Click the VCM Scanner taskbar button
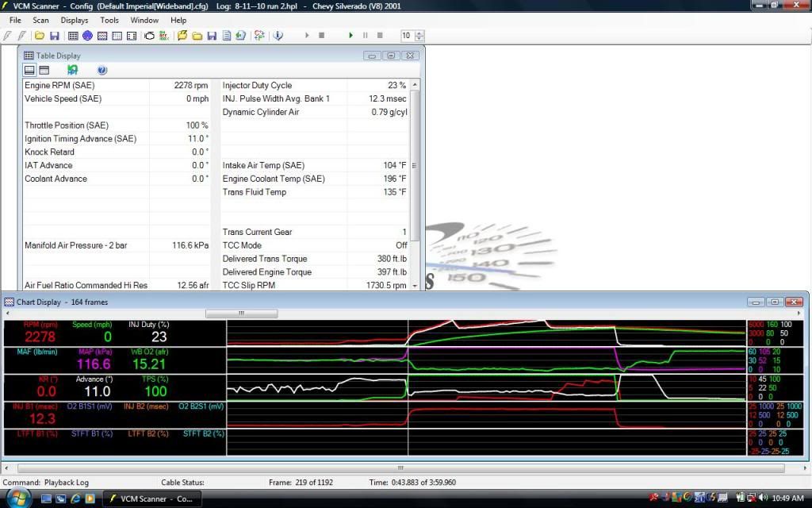The width and height of the screenshot is (812, 508). click(x=150, y=498)
